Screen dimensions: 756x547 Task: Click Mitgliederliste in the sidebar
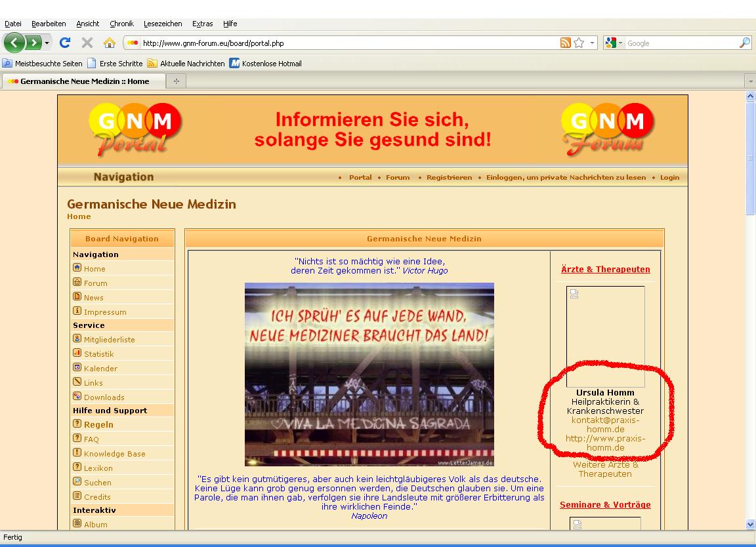point(109,340)
